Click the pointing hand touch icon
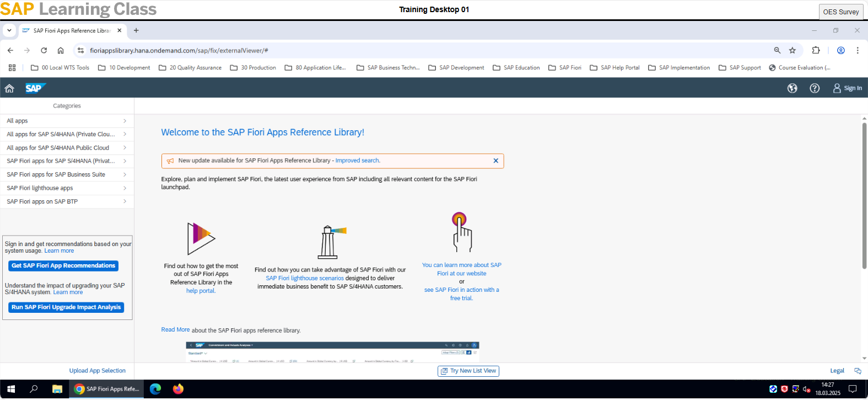This screenshot has width=868, height=400. tap(462, 232)
